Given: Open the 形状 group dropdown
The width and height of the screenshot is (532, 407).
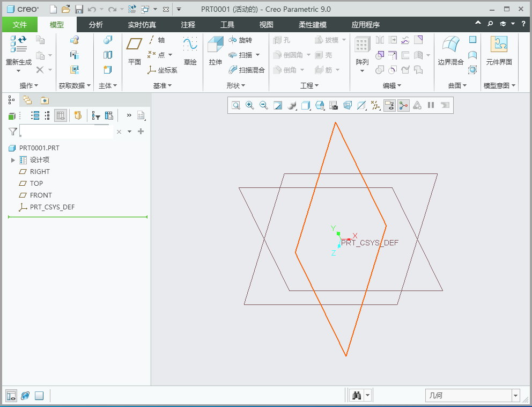Looking at the screenshot, I should click(236, 85).
